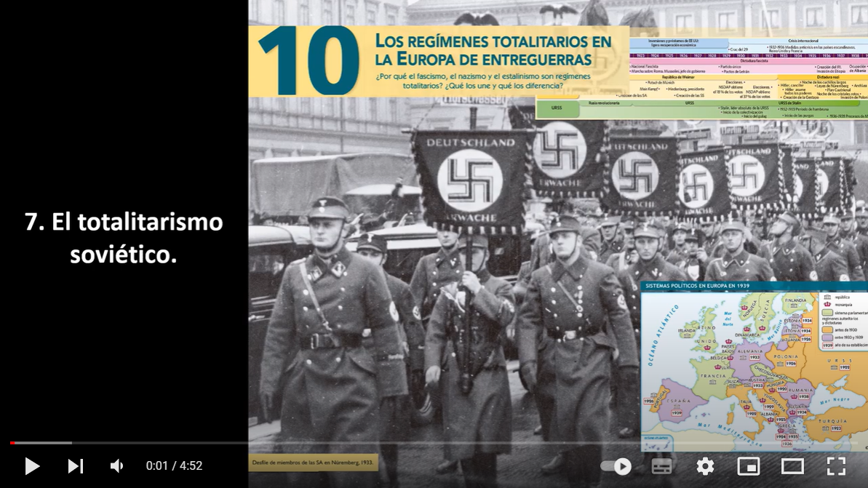This screenshot has height=488, width=868.
Task: Seek along the video progress bar
Action: (434, 443)
